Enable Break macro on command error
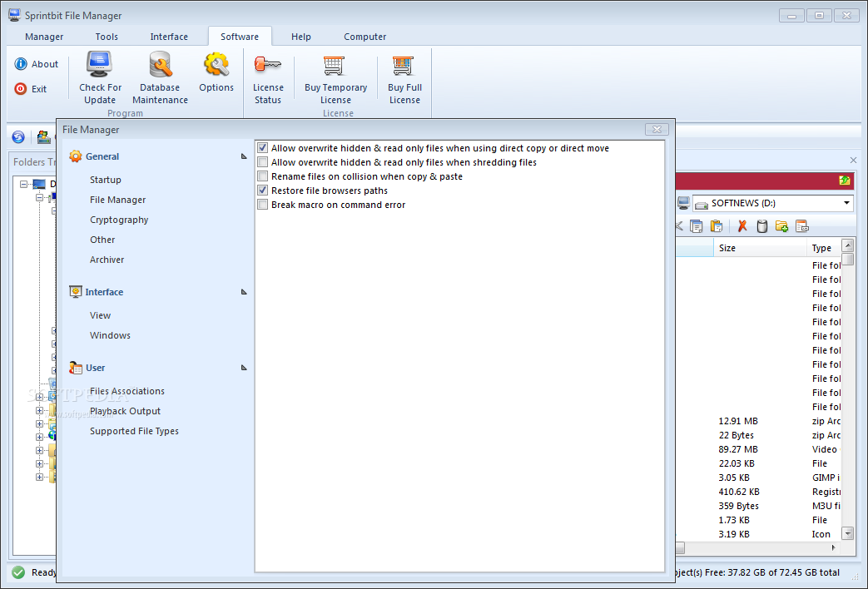 pyautogui.click(x=262, y=205)
